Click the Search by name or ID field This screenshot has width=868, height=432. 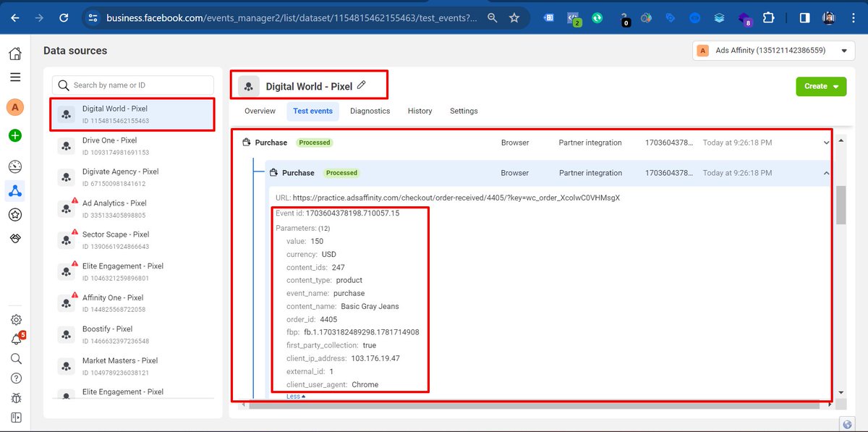[132, 85]
